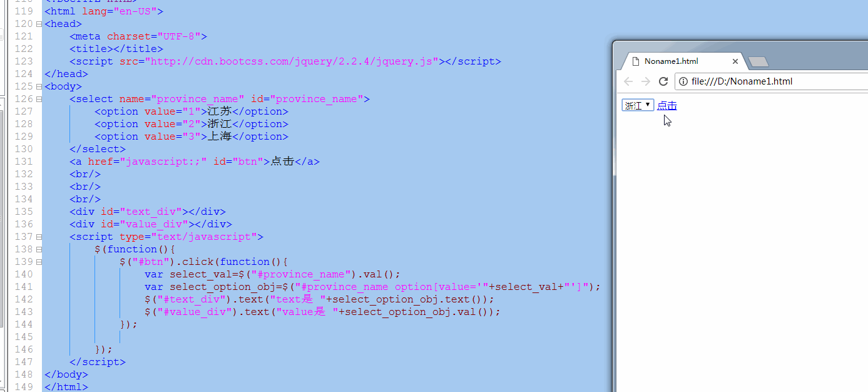
Task: Collapse the script fold at line 137
Action: pyautogui.click(x=39, y=237)
